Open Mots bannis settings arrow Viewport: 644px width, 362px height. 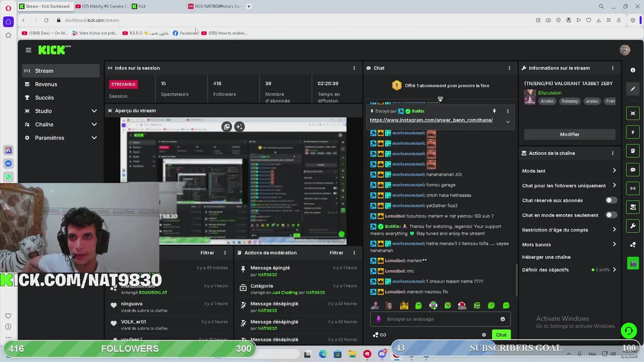(x=614, y=244)
